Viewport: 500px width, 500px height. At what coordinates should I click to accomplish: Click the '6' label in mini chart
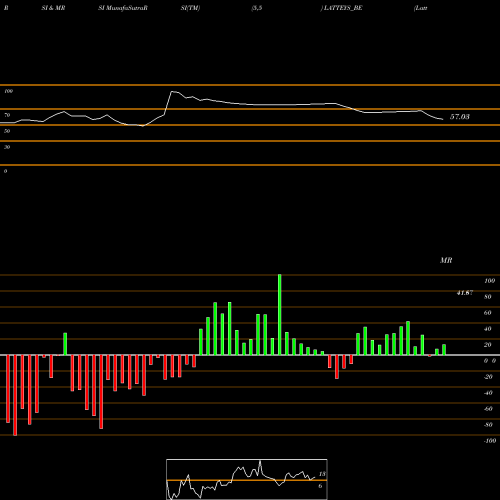coord(320,486)
